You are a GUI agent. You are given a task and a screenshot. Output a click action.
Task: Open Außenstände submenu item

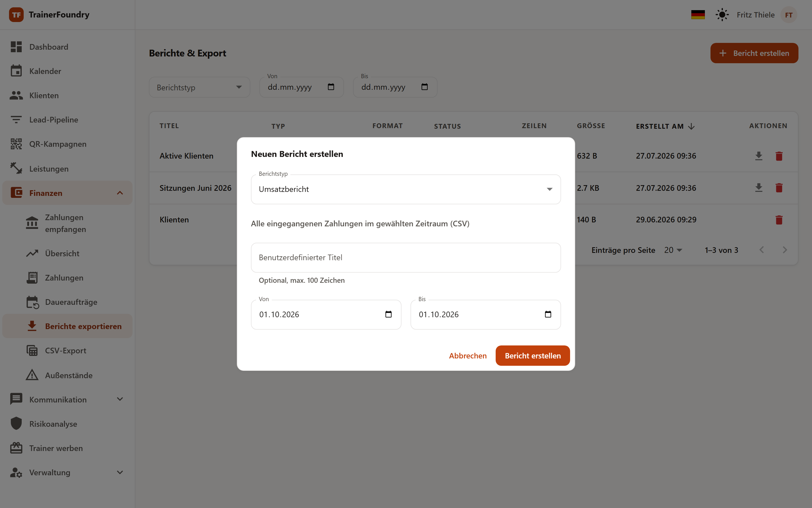pyautogui.click(x=67, y=375)
